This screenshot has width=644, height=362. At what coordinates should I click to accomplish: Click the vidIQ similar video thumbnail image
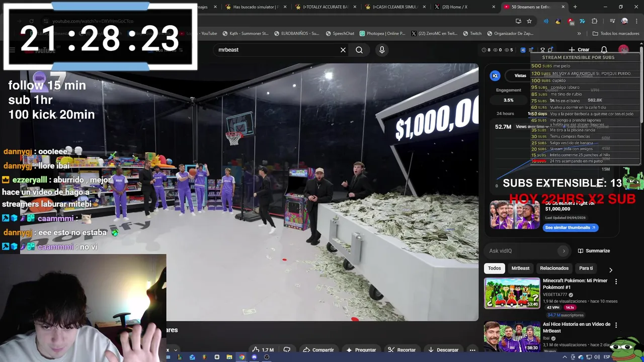point(515,215)
